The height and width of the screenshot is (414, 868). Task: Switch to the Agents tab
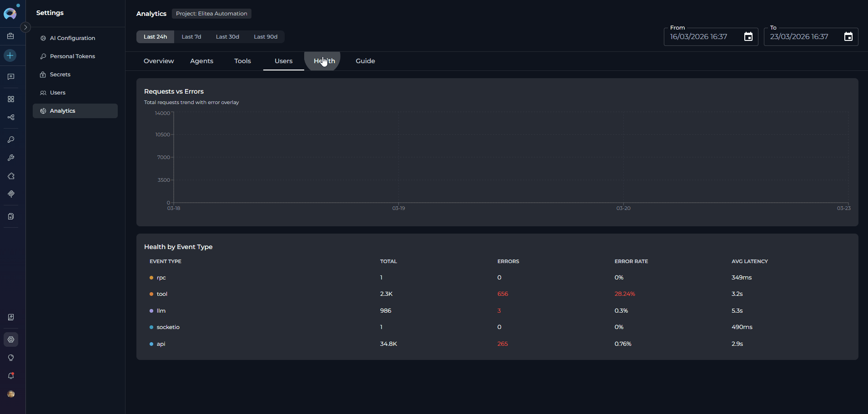point(201,61)
